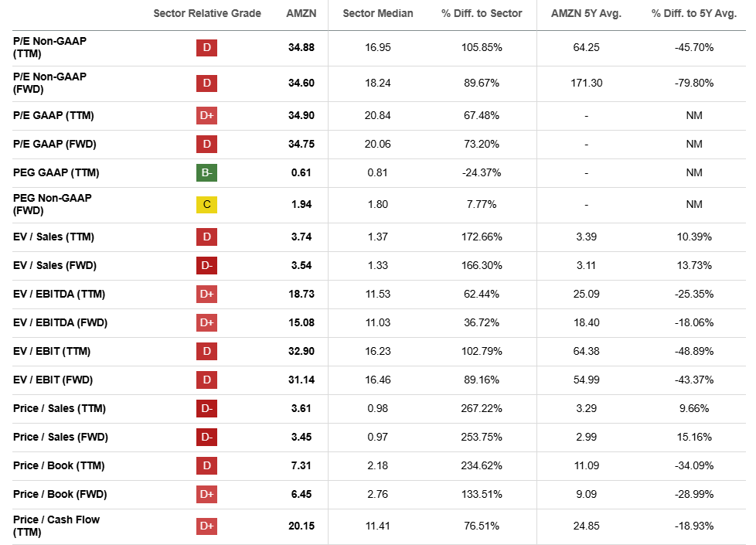Click the Price / Cash Flow (TTM) grade badge
756x545 pixels.
[206, 526]
